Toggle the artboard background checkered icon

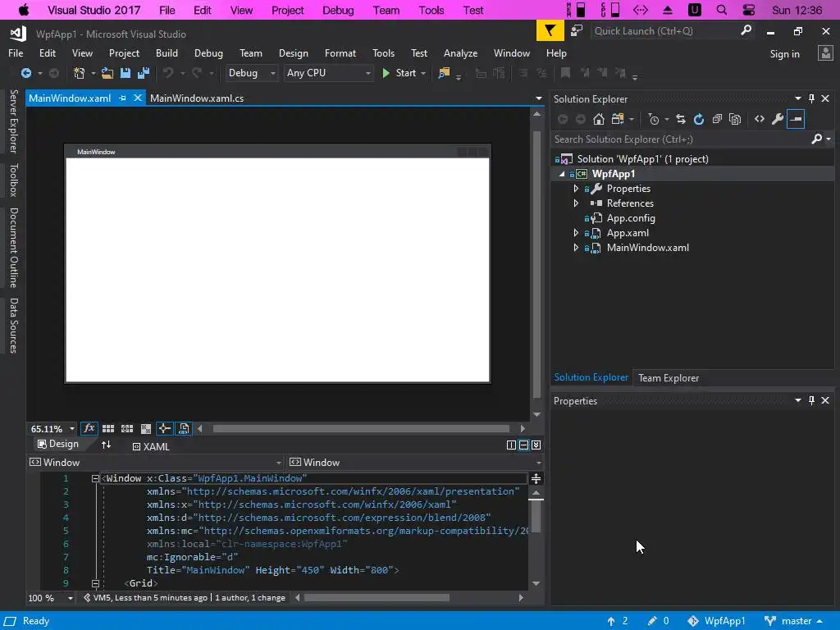click(x=146, y=428)
